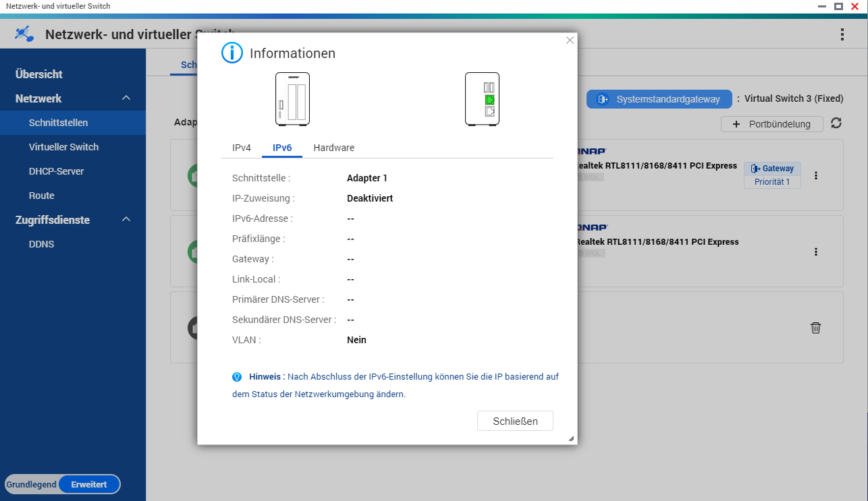Image resolution: width=868 pixels, height=501 pixels.
Task: Click the Zugriffsdienste section header
Action: pyautogui.click(x=53, y=220)
